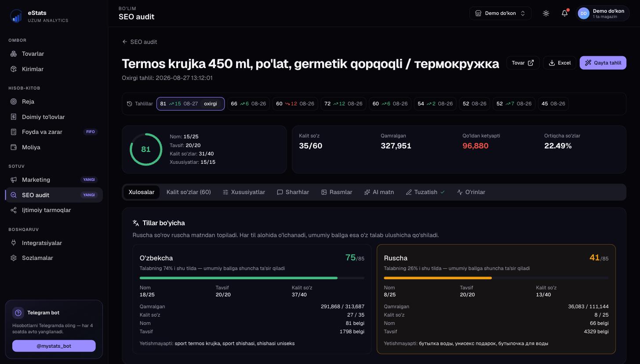
Task: Open Marketing section
Action: pos(54,180)
